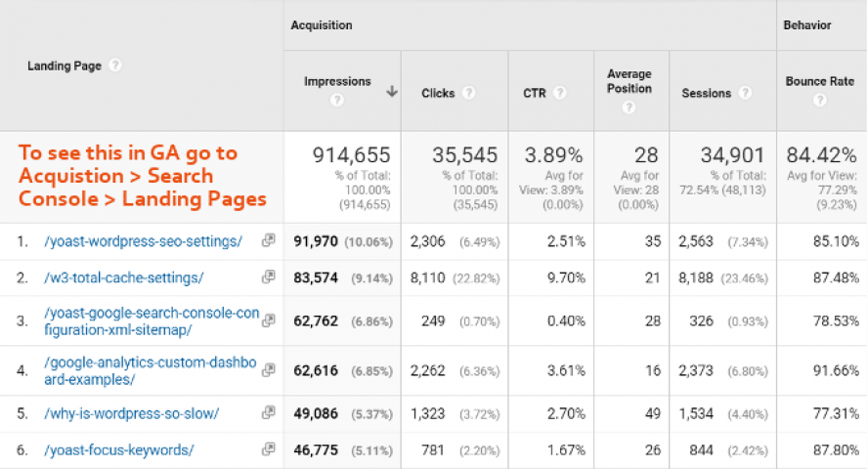Viewport: 868px width, 469px height.
Task: Select CTR cell 2.51%
Action: tap(566, 241)
